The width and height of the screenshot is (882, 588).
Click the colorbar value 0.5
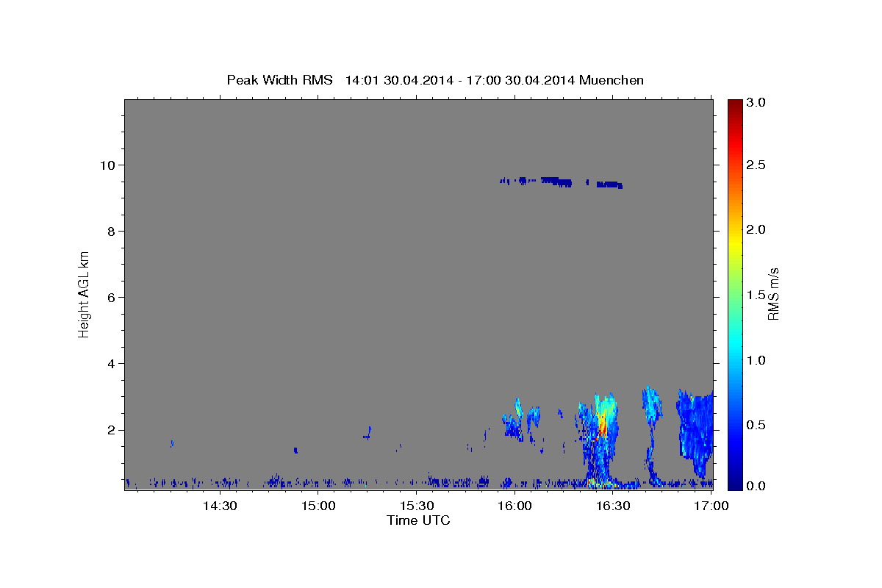click(756, 425)
